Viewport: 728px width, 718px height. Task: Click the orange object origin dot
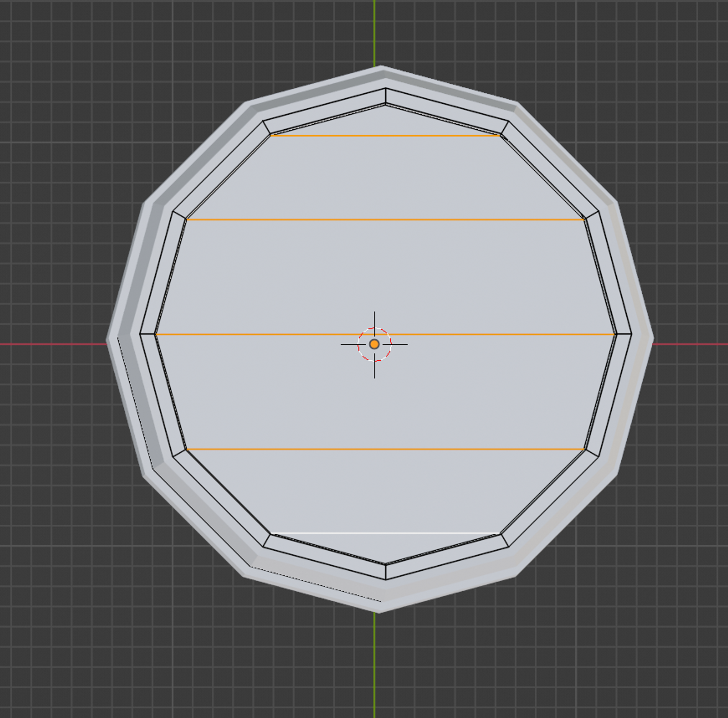coord(374,344)
